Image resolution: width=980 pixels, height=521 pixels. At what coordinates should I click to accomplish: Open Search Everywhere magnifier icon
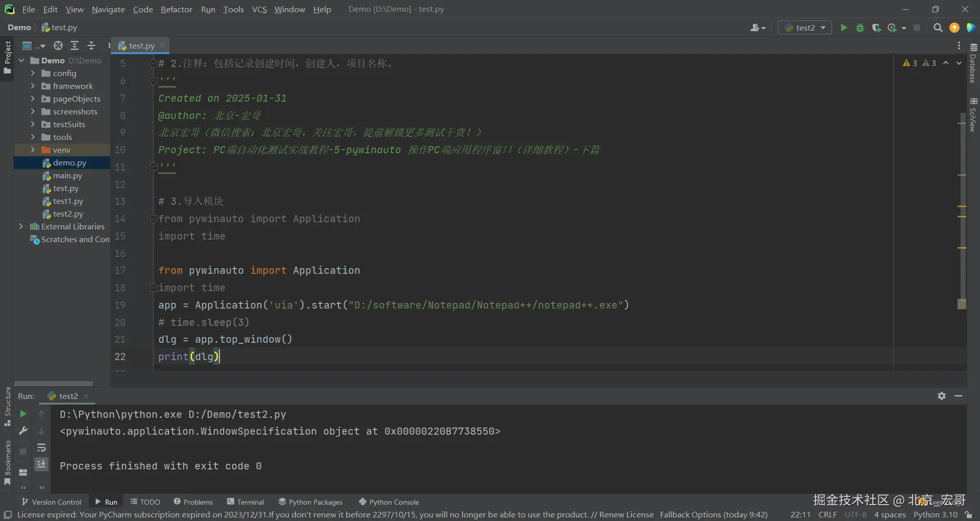[938, 28]
